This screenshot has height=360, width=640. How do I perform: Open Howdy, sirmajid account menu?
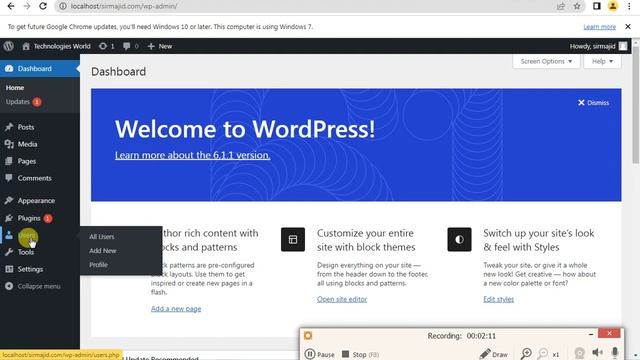click(598, 46)
